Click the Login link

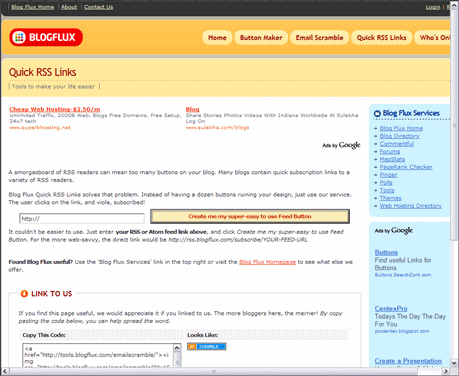[x=433, y=7]
